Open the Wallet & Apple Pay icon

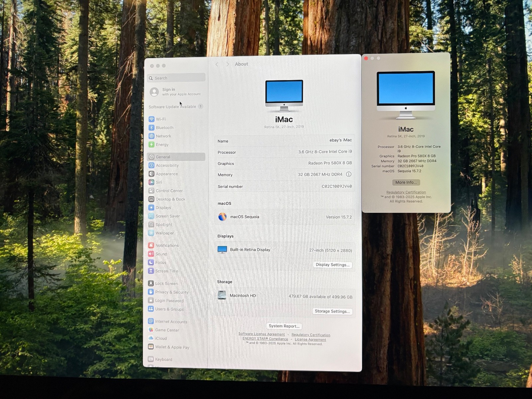point(151,347)
